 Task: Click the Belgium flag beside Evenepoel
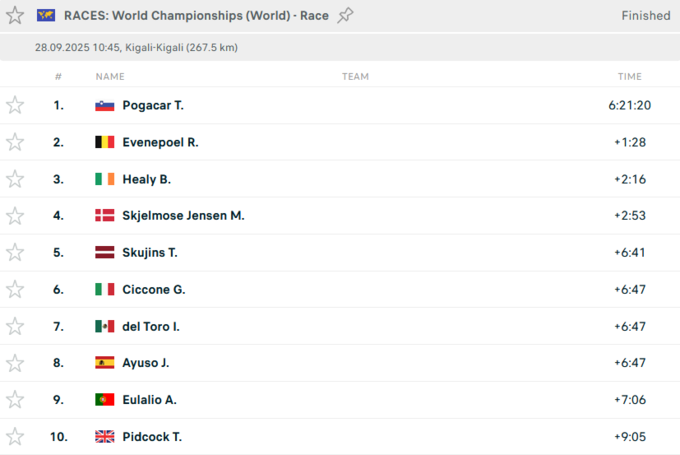point(104,142)
